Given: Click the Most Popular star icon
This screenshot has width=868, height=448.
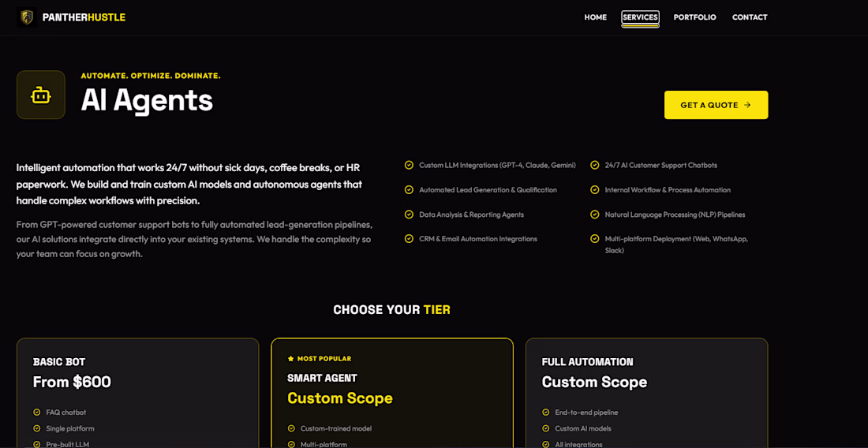Looking at the screenshot, I should [290, 358].
